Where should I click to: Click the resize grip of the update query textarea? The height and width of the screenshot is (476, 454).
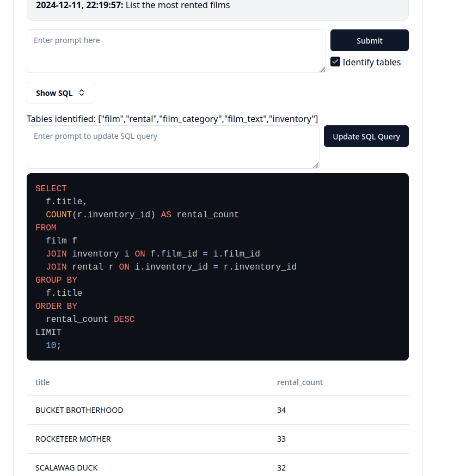coord(315,166)
